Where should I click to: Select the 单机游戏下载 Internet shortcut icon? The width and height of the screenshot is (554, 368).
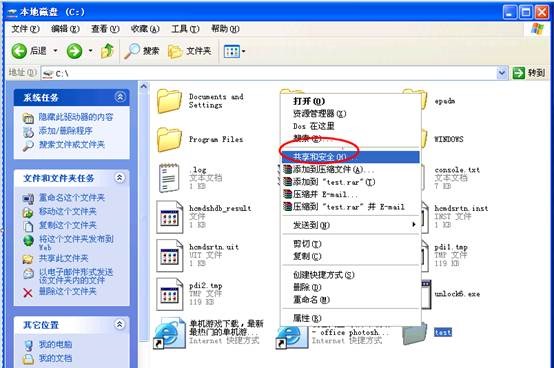click(169, 333)
